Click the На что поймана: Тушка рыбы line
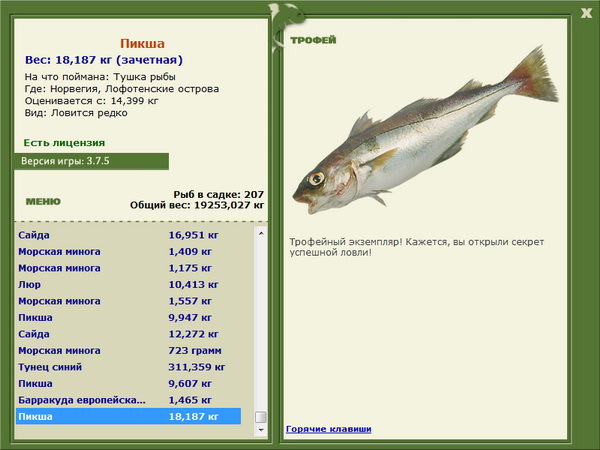The width and height of the screenshot is (600, 450). coord(100,77)
